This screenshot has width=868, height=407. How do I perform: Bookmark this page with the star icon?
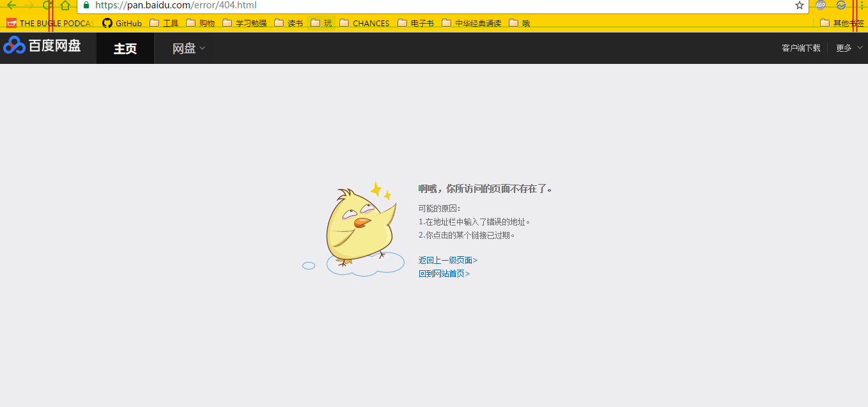point(800,5)
